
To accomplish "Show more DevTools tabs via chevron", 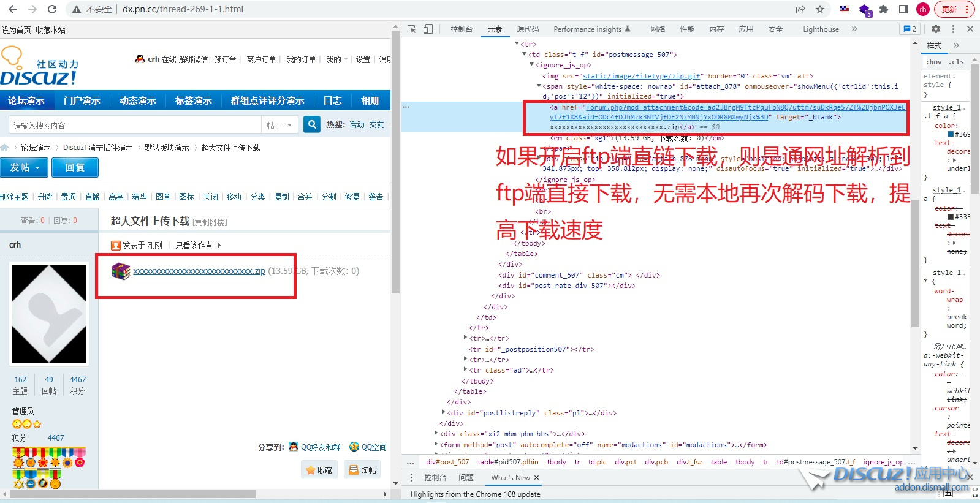I will pyautogui.click(x=854, y=29).
